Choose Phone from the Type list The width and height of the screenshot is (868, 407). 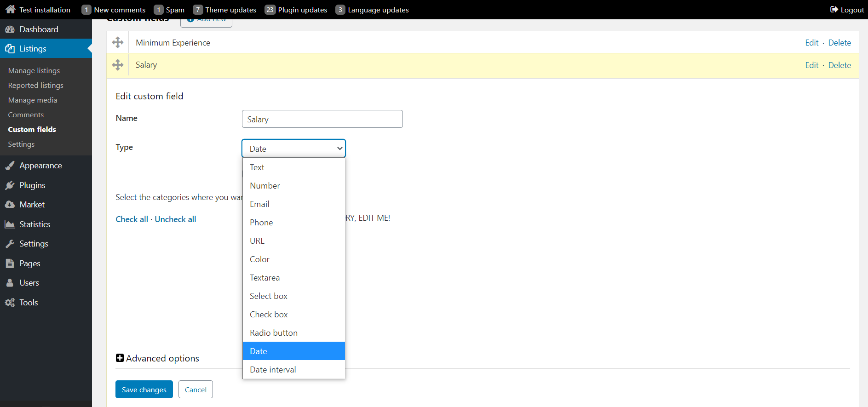pos(294,223)
